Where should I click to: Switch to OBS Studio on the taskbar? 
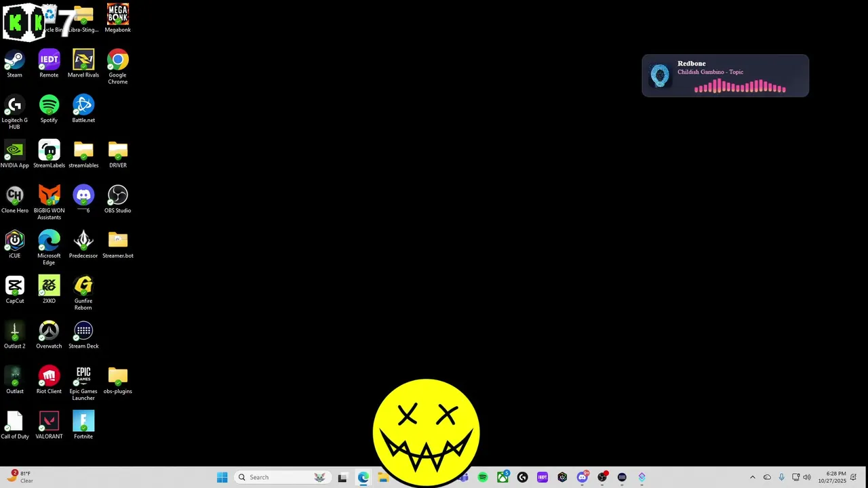click(x=602, y=477)
